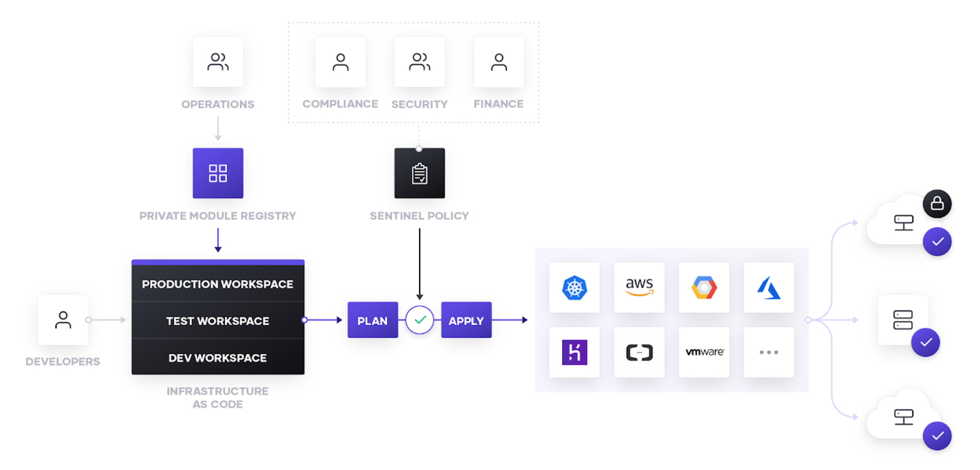This screenshot has height=470, width=980.
Task: Click the Google Cloud logo tile
Action: (704, 288)
